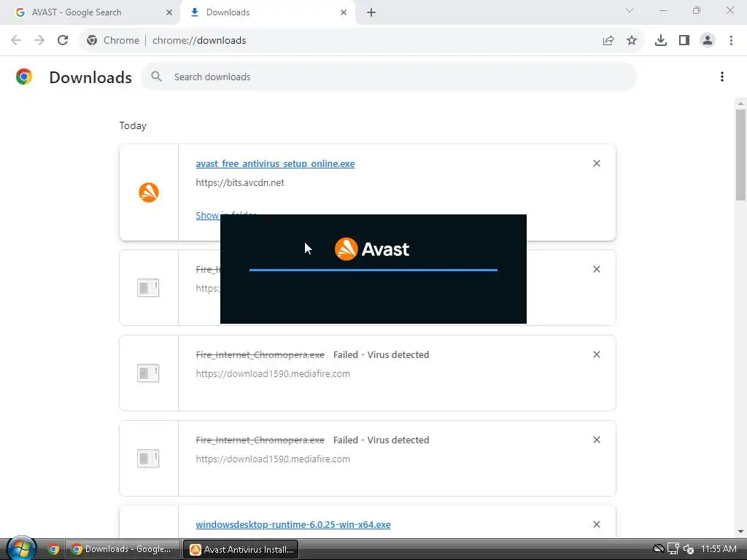The height and width of the screenshot is (560, 747).
Task: Go back using the browser back arrow
Action: (x=16, y=41)
